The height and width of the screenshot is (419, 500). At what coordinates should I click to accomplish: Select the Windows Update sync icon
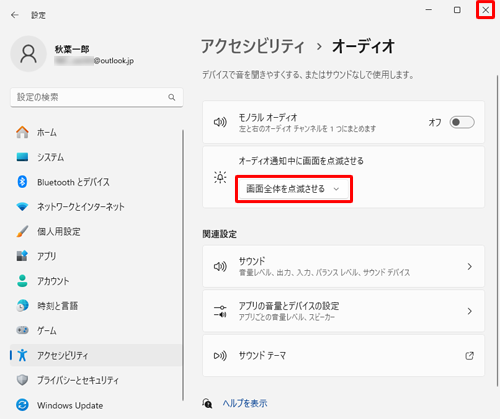pos(22,405)
